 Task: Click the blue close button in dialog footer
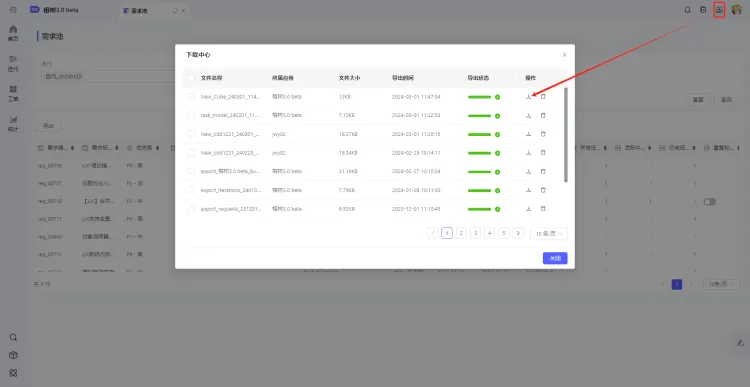[x=555, y=258]
